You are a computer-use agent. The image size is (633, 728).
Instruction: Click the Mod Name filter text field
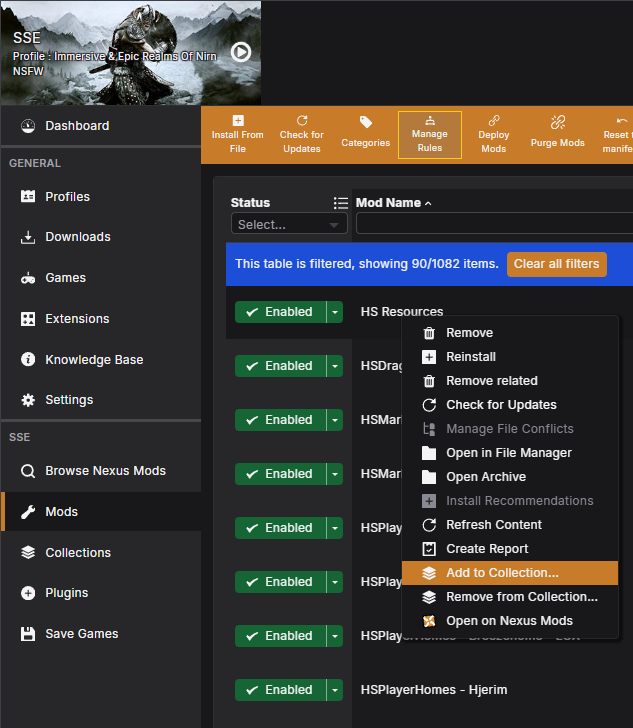[x=494, y=225]
